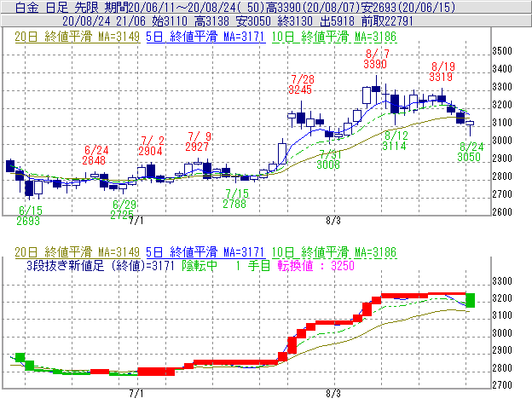This screenshot has height=404, width=532.
Task: Click the 終3130 closing price value
Action: (x=294, y=21)
